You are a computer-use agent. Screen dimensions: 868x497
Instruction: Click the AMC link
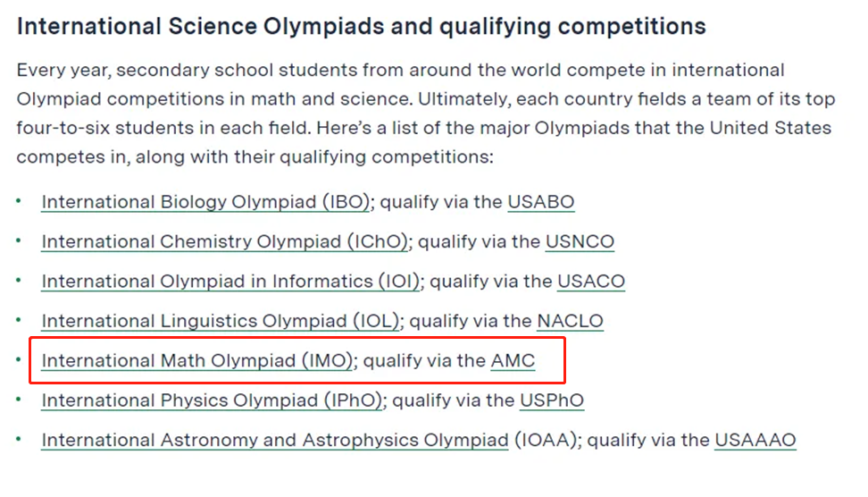(x=513, y=361)
